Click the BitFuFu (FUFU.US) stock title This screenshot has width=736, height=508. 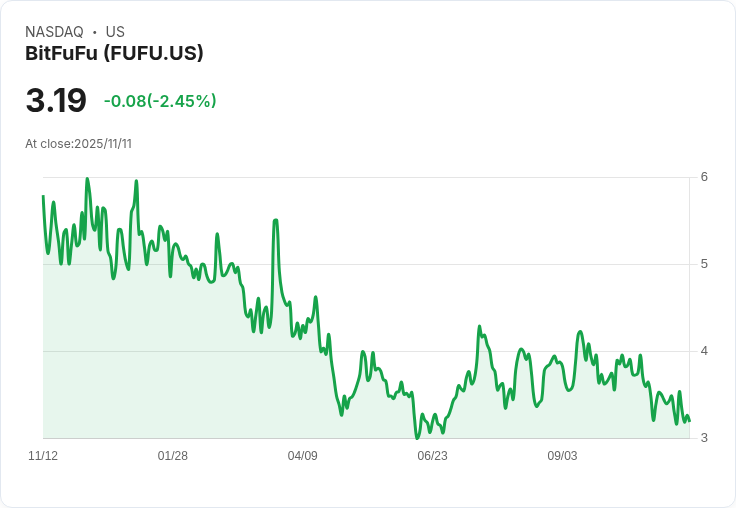pos(114,53)
